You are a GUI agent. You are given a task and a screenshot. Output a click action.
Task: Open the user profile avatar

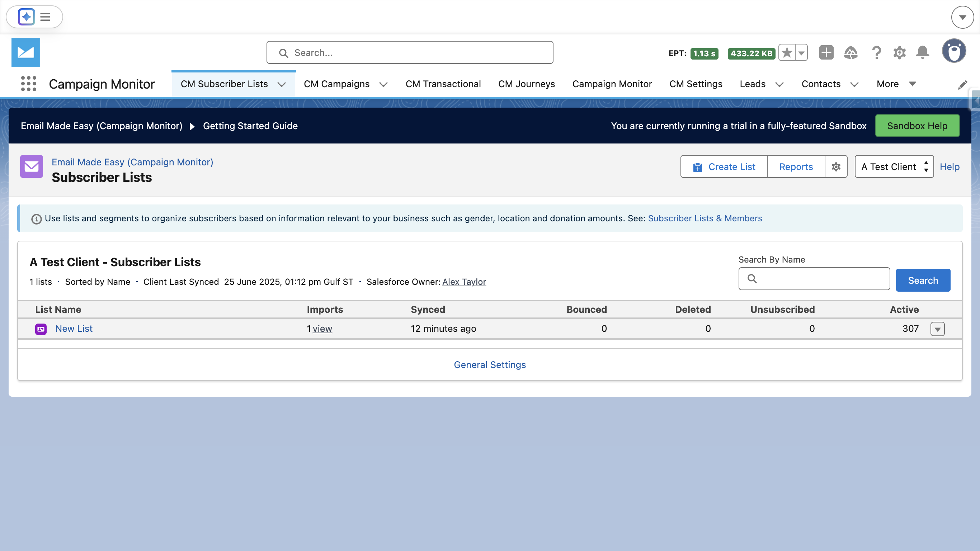click(x=954, y=51)
